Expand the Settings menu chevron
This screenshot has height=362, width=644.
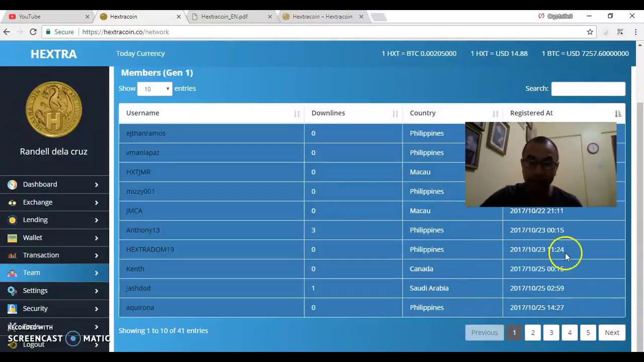pyautogui.click(x=96, y=291)
